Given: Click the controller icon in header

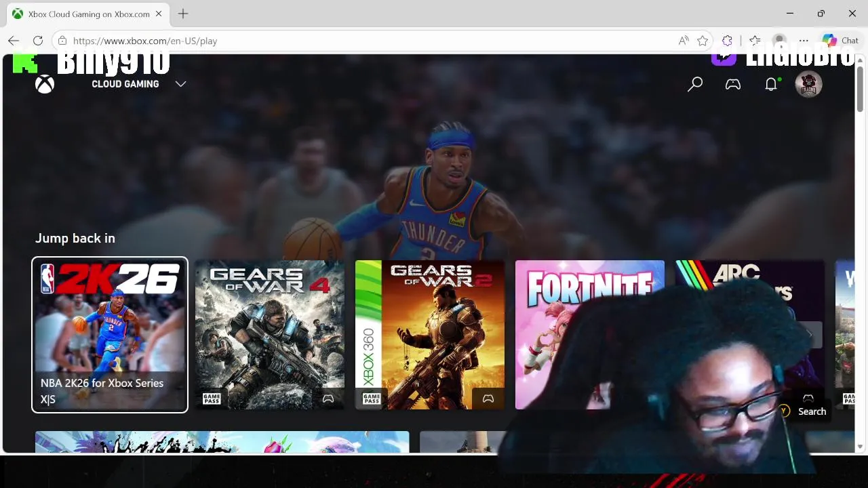Looking at the screenshot, I should click(x=733, y=84).
